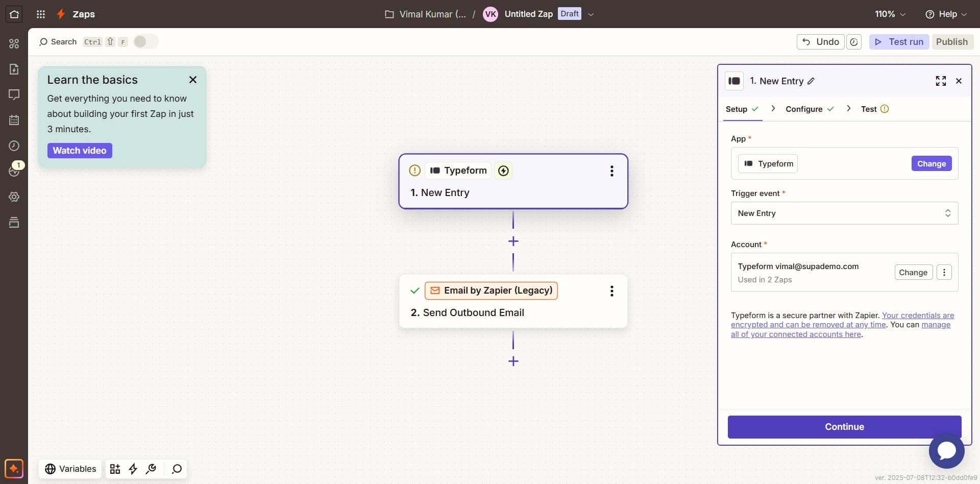Screen dimensions: 980x484
Task: Open the 110% zoom level dropdown
Action: (890, 14)
